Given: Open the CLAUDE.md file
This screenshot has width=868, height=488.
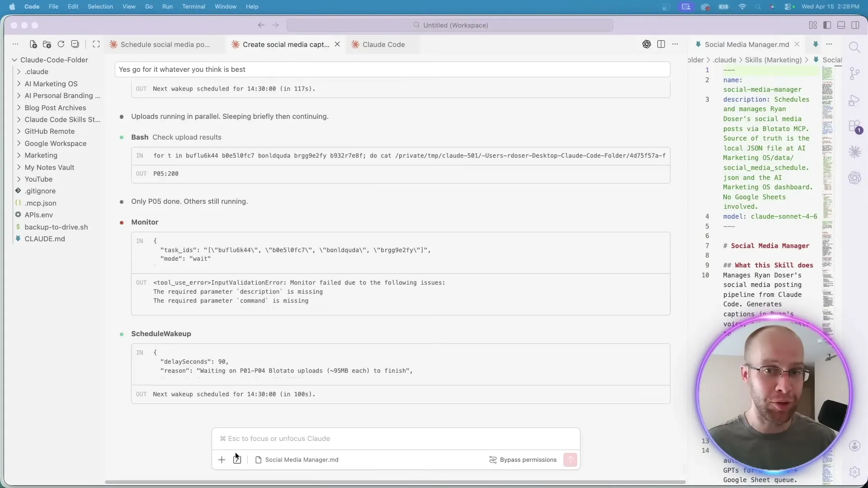Looking at the screenshot, I should point(44,239).
